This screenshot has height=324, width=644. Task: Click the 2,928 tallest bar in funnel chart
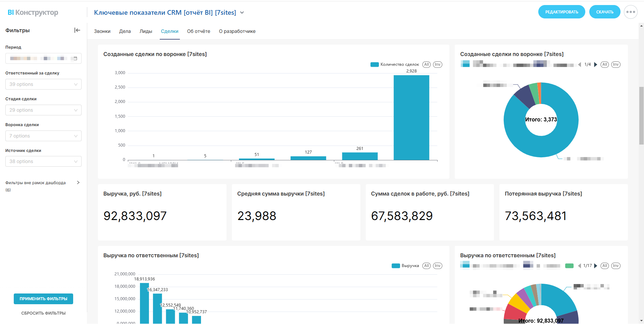[411, 117]
